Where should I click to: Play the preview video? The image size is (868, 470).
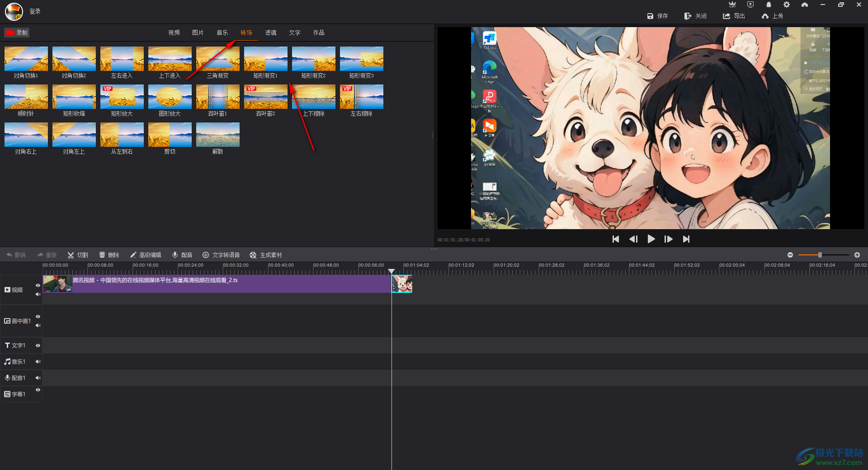(x=651, y=239)
